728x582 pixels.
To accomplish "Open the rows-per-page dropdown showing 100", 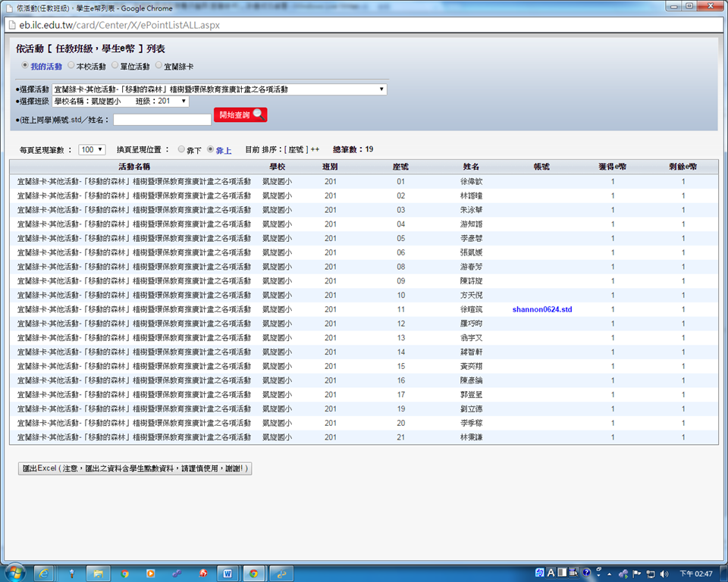I will point(92,149).
